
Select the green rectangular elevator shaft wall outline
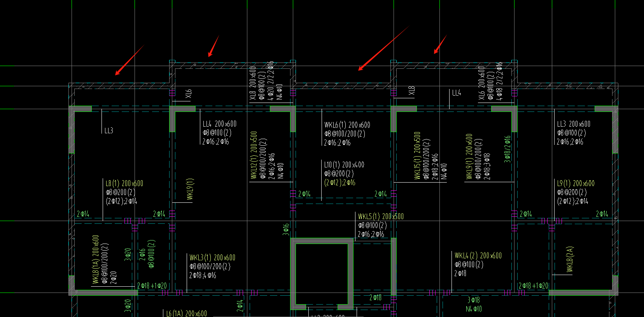tap(322, 273)
